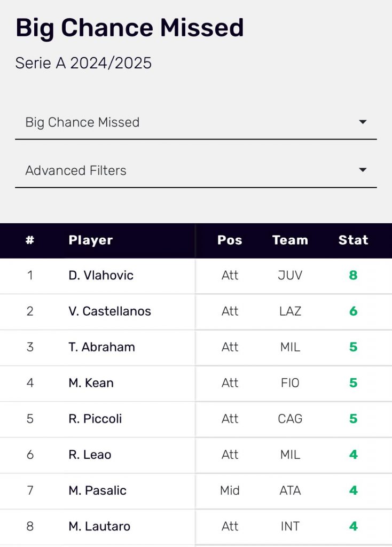This screenshot has width=392, height=547.
Task: Click on M. Kean's name
Action: [x=91, y=383]
